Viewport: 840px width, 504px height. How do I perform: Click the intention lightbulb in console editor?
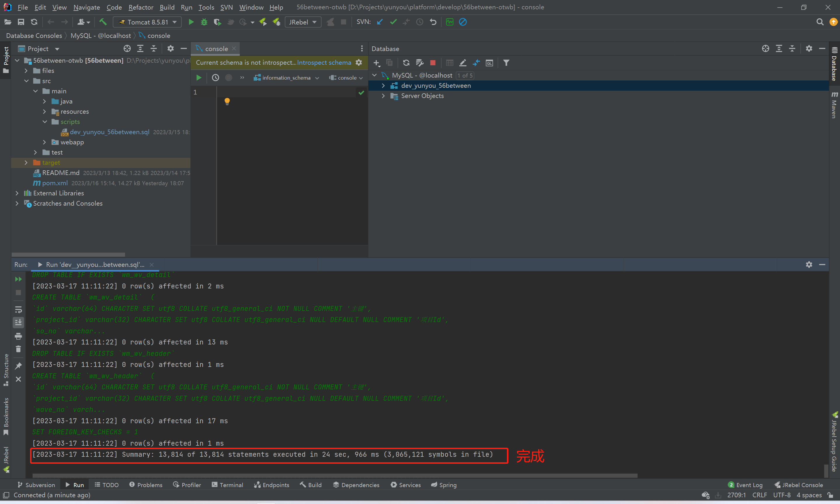pos(227,101)
